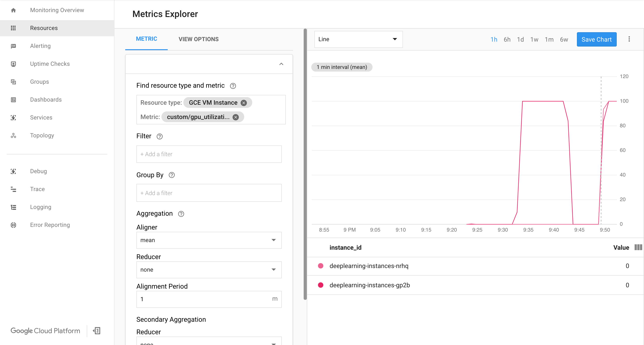This screenshot has height=345, width=644.
Task: Open the Aligner dropdown selector
Action: [x=208, y=240]
